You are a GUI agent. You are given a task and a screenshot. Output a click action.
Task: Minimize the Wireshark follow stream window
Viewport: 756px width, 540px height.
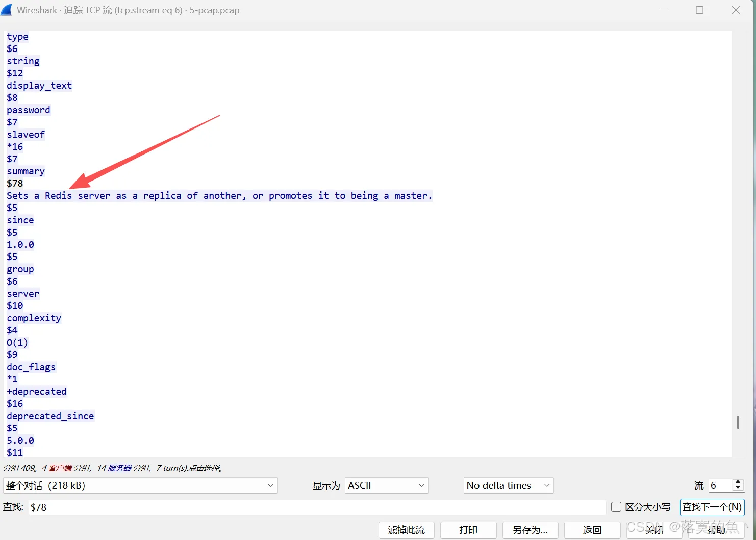(x=664, y=10)
